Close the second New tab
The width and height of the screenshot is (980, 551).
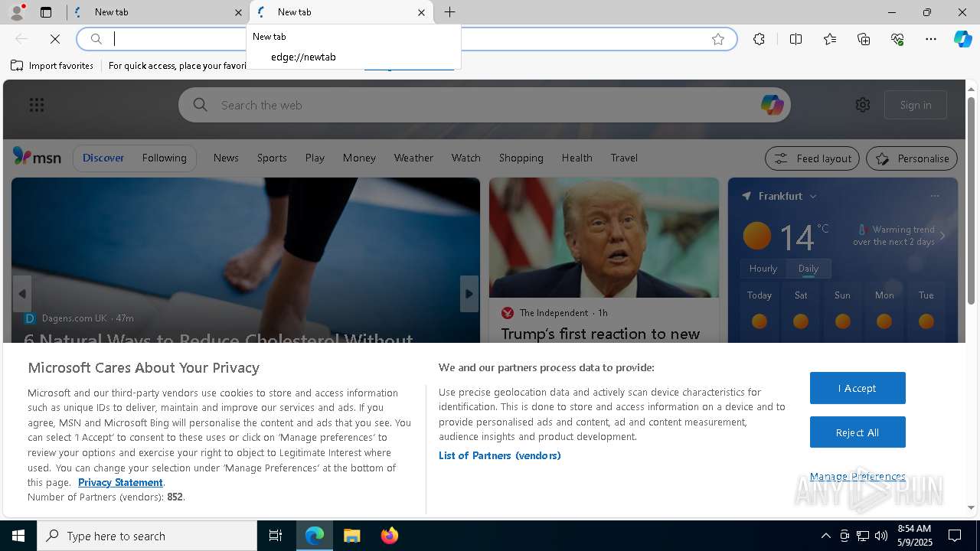pyautogui.click(x=421, y=12)
